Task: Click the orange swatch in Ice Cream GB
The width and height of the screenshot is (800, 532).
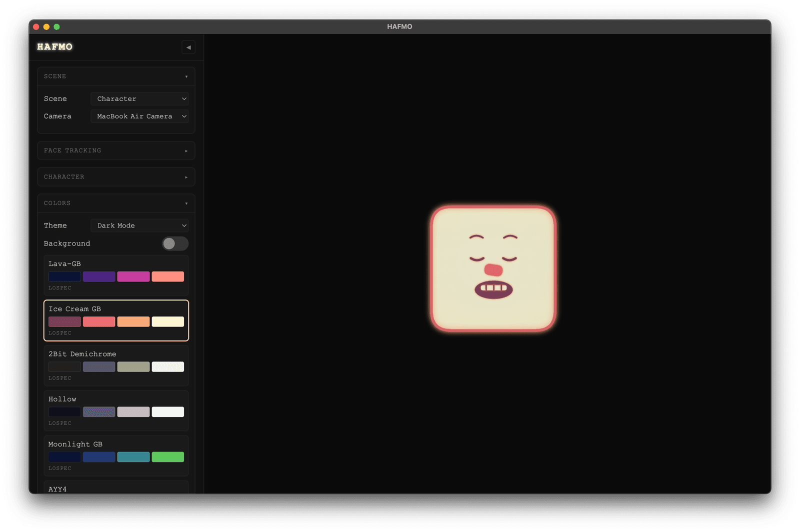Action: tap(133, 321)
